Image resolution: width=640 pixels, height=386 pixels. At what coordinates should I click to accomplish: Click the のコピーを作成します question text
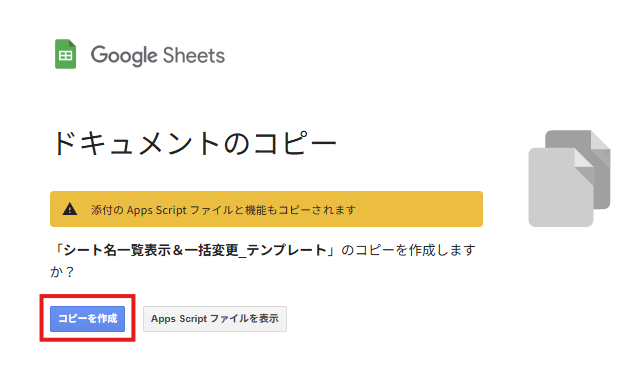(408, 250)
